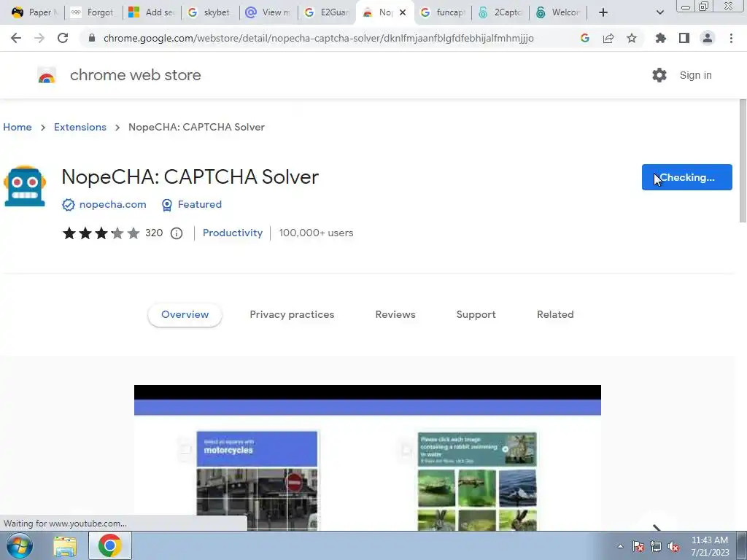747x560 pixels.
Task: Open the Featured link
Action: tap(200, 205)
